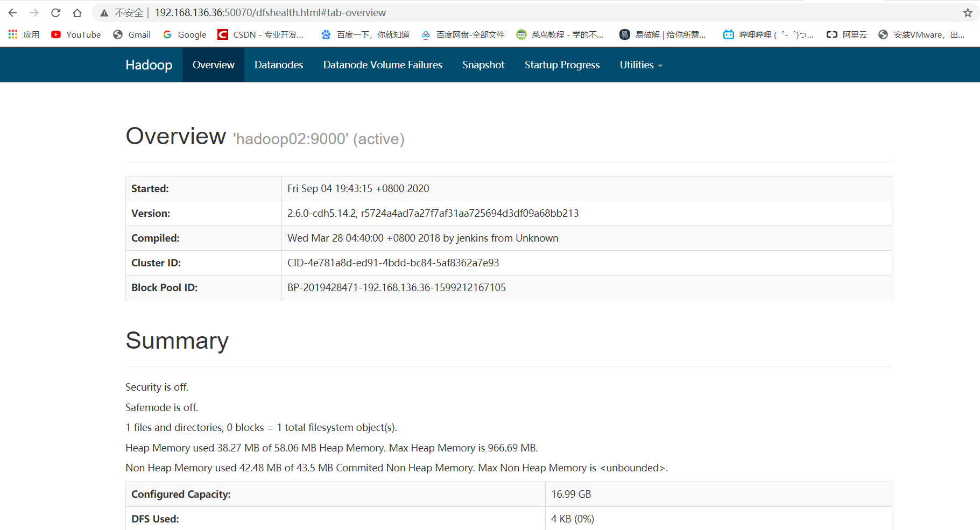Viewport: 980px width, 530px height.
Task: Open the Google bookmark
Action: (185, 34)
